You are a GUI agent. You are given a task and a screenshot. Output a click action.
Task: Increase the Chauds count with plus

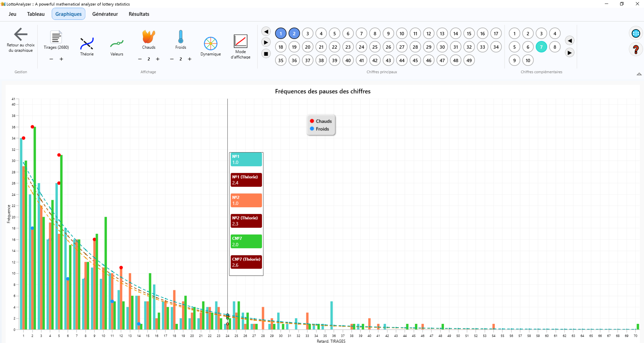click(x=158, y=59)
